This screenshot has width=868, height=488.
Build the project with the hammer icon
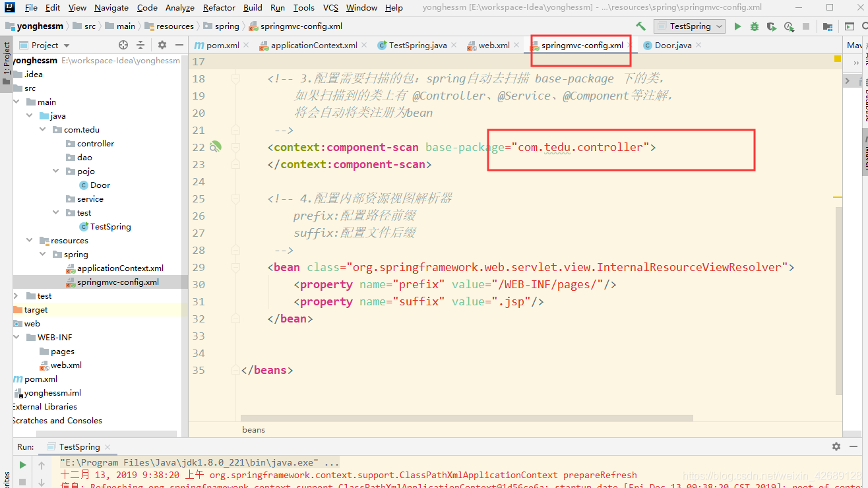[x=641, y=26]
